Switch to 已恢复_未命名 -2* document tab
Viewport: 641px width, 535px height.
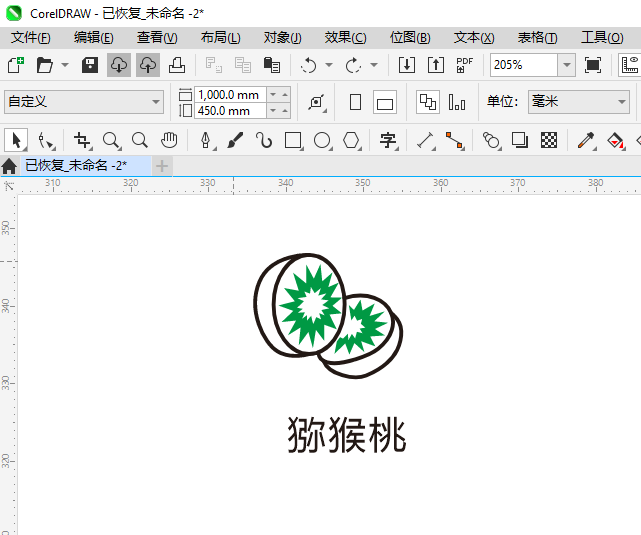[85, 166]
